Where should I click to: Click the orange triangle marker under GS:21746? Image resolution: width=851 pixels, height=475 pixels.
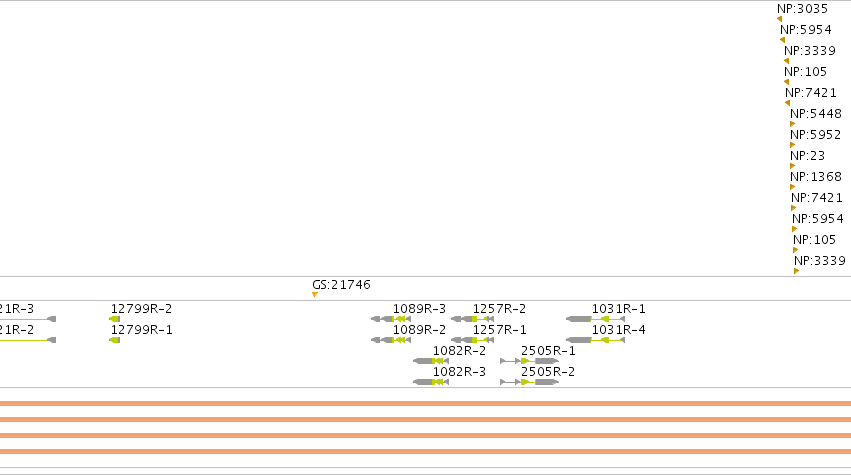click(x=315, y=295)
